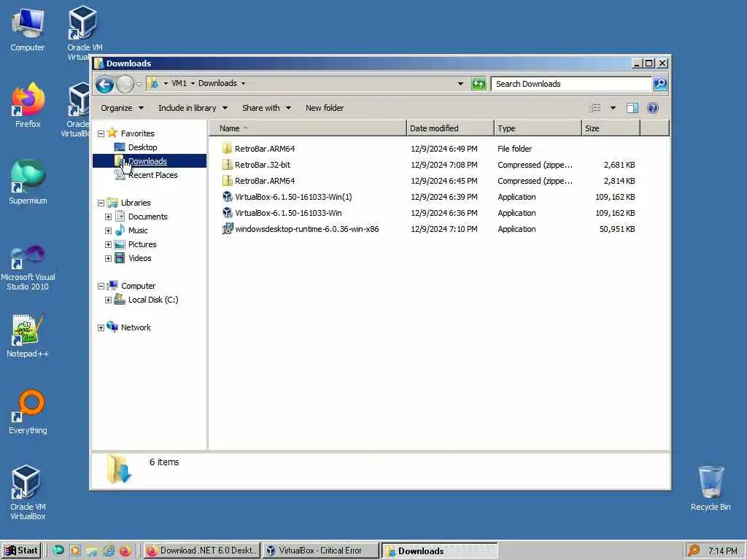Open view options dropdown arrow

click(x=613, y=108)
